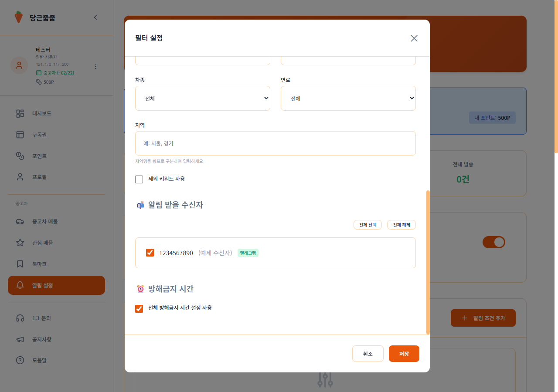Open the 차종 dropdown
This screenshot has width=558, height=392.
pos(203,98)
